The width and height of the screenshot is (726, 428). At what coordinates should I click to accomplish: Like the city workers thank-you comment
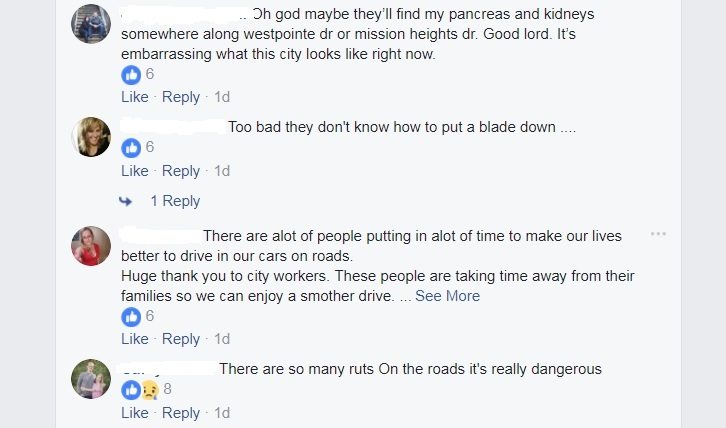134,339
